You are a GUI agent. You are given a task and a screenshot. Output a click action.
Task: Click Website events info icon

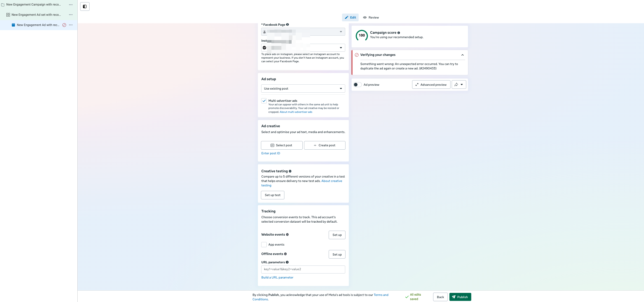point(287,235)
